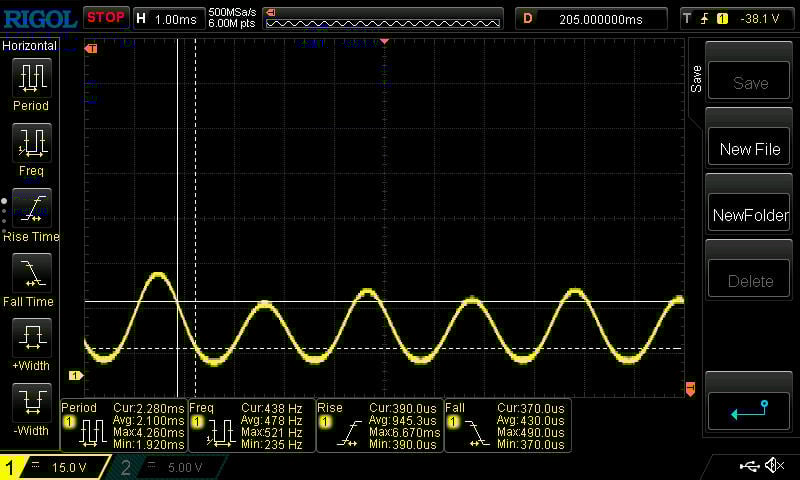Select the Freq measurement icon
Screen dimensions: 800x480
coord(31,143)
